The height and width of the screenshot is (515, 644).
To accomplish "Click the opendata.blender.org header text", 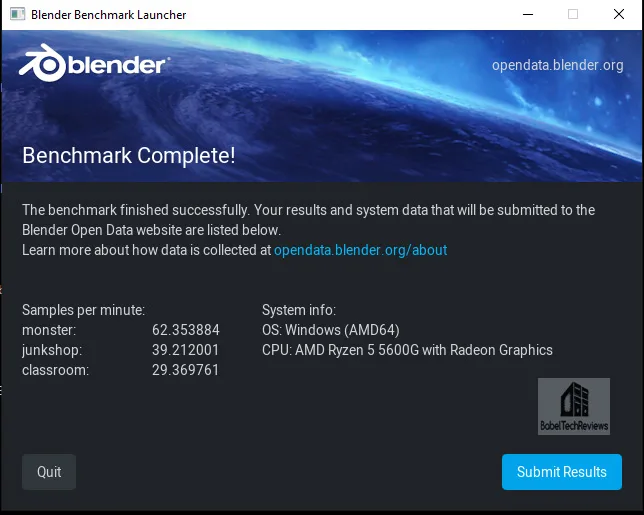I will 557,65.
